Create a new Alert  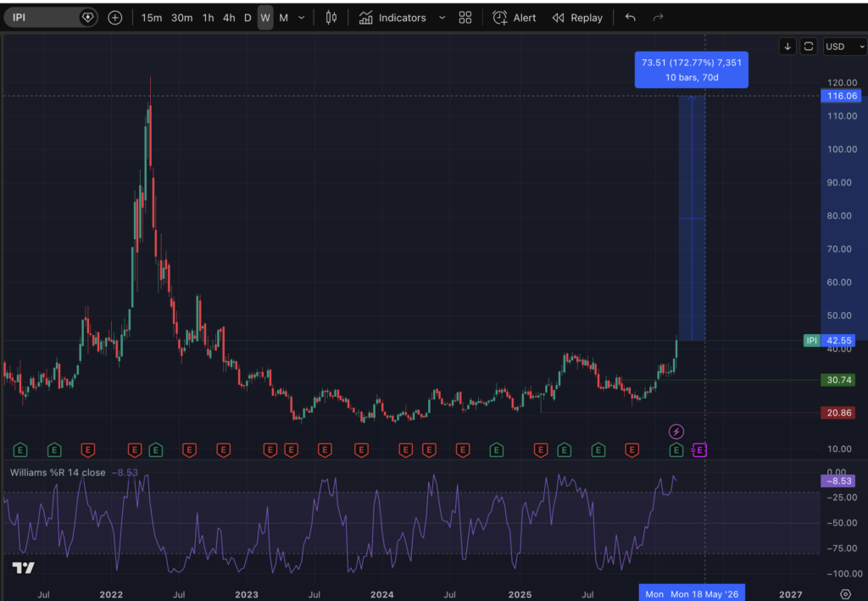(515, 18)
